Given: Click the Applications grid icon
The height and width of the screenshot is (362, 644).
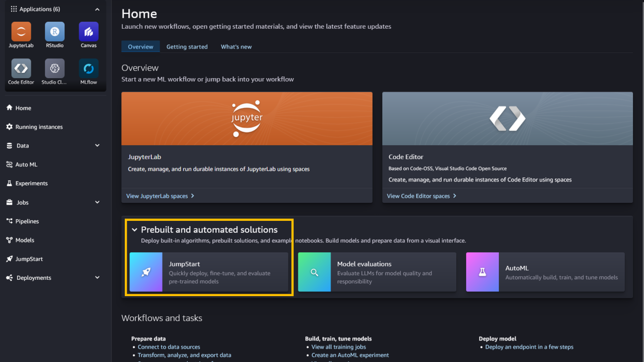Looking at the screenshot, I should click(x=14, y=9).
